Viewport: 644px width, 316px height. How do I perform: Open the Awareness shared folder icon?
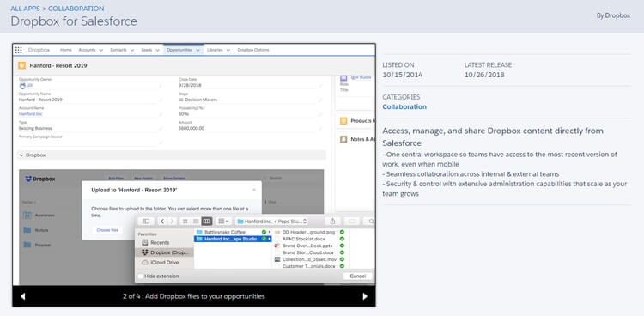click(x=27, y=215)
